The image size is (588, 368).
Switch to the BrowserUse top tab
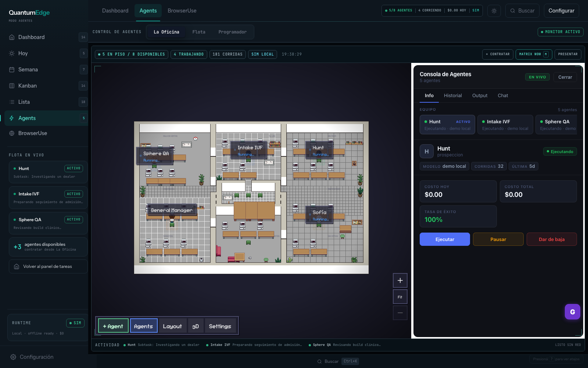point(182,11)
